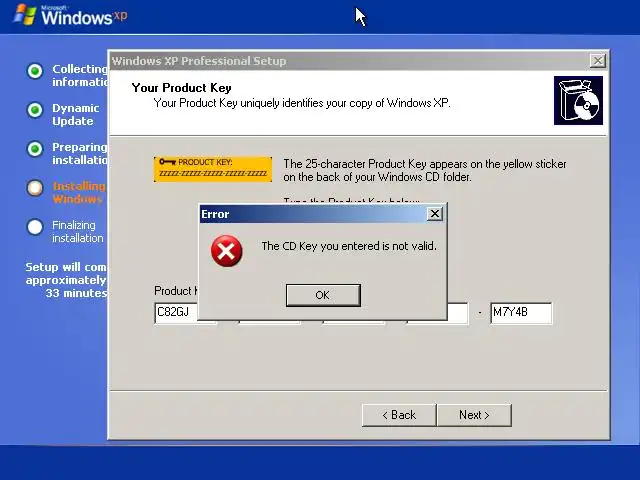Click OK in the Error dialog
The image size is (640, 480).
click(323, 295)
